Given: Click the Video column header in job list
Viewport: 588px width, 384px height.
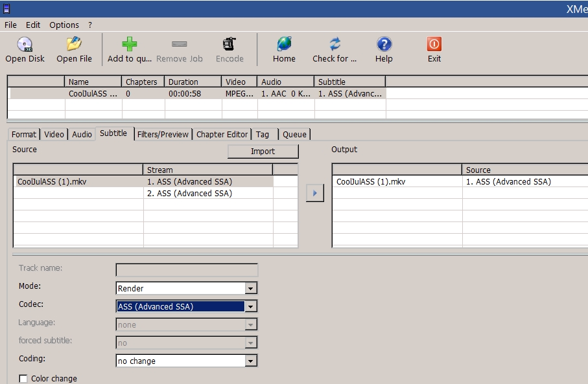Looking at the screenshot, I should pos(239,82).
